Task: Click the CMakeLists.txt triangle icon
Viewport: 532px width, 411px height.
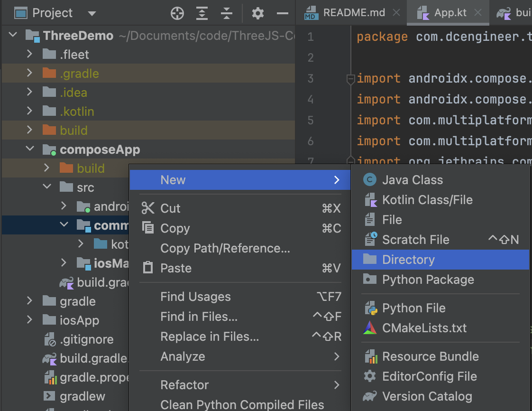Action: click(370, 328)
